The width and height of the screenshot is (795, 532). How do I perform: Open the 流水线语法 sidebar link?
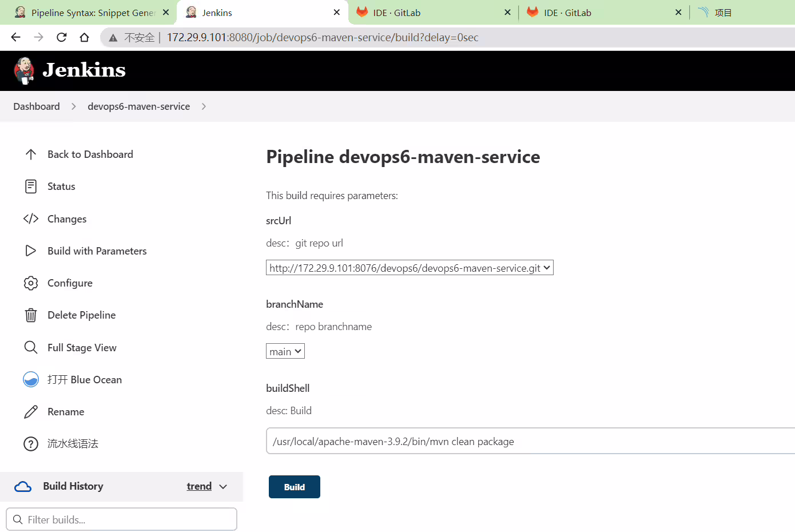73,444
